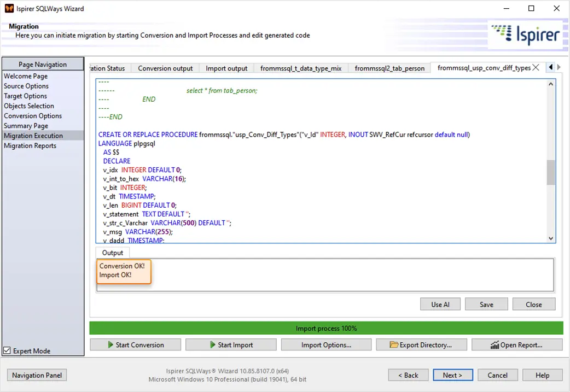Click the Export Directory folder icon
This screenshot has width=570, height=392.
[x=394, y=344]
